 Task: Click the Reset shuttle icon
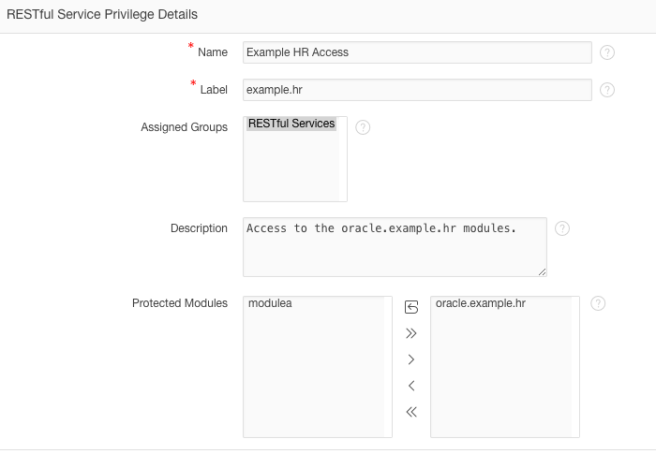(x=411, y=308)
